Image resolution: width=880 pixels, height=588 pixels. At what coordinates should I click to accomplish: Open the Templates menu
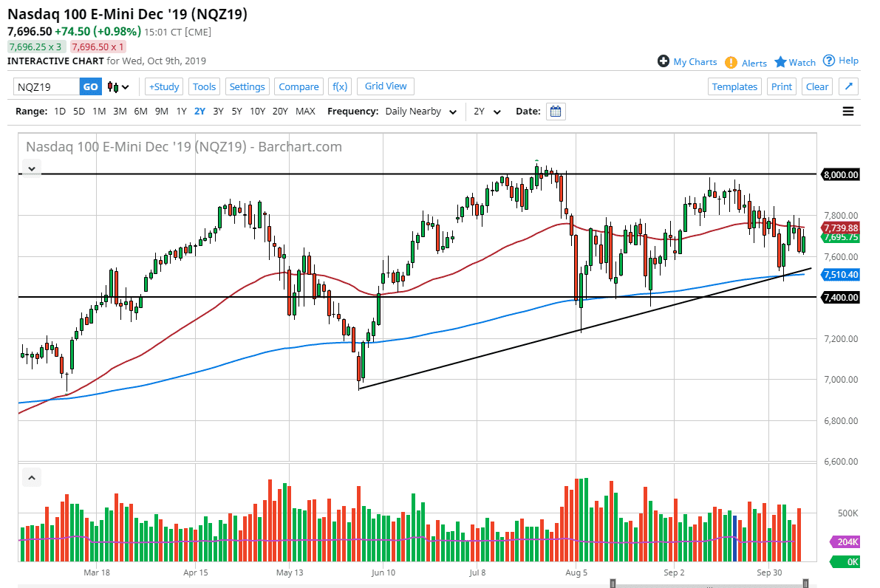[734, 86]
